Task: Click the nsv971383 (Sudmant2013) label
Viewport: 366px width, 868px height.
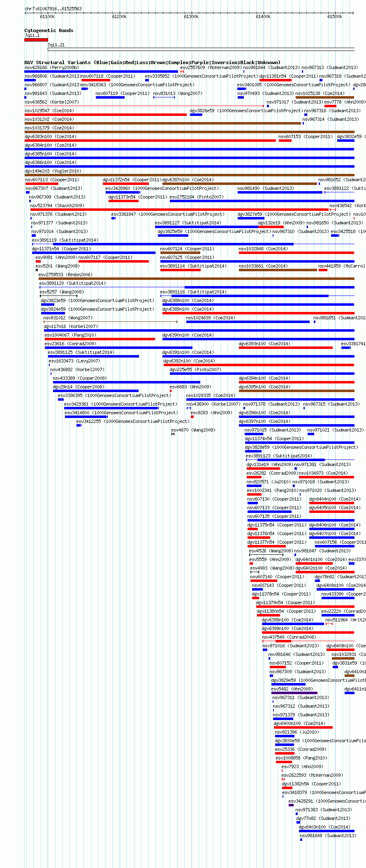Action: click(324, 810)
